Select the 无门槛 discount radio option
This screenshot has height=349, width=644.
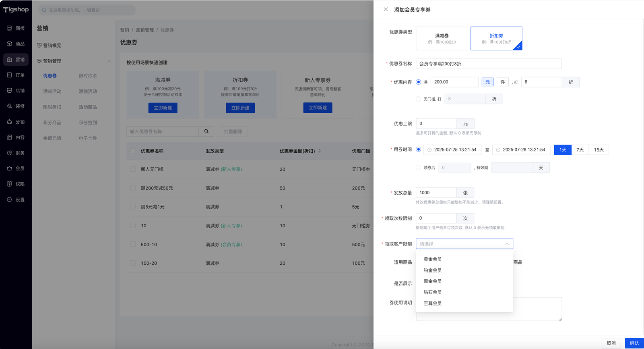click(x=419, y=99)
